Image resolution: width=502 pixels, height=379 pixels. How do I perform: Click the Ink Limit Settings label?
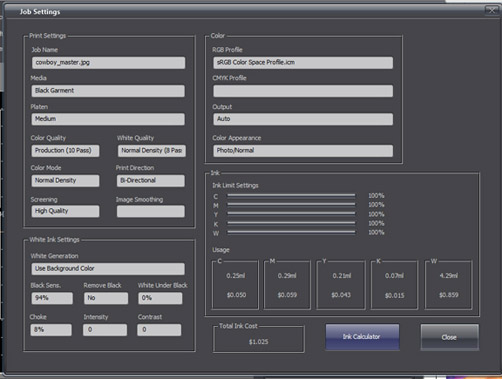point(235,185)
